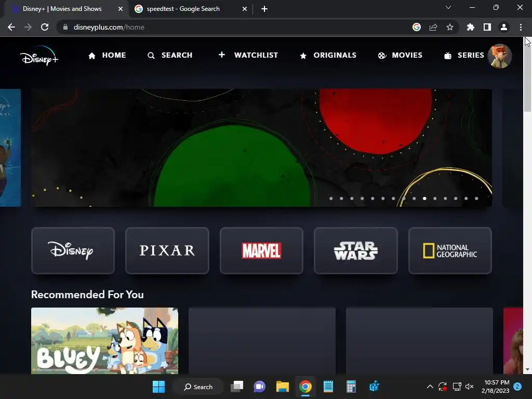Click the taskbar Search box
The image size is (532, 399).
point(198,387)
